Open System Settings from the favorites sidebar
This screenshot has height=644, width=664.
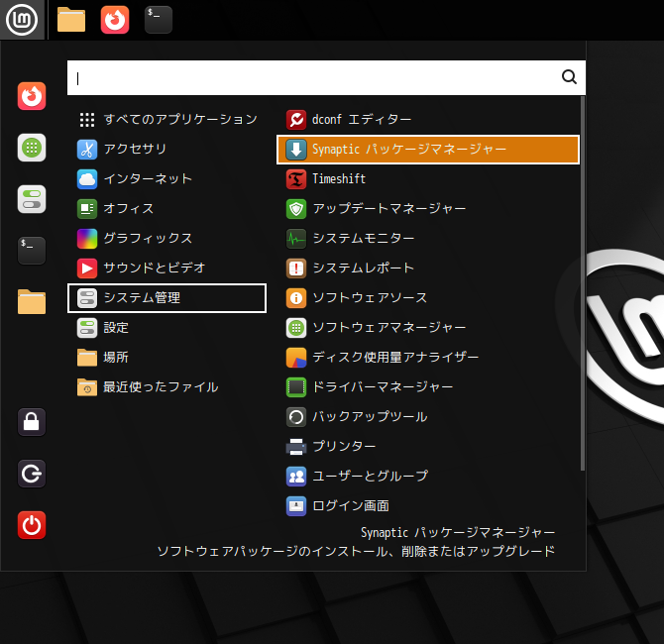tap(32, 199)
